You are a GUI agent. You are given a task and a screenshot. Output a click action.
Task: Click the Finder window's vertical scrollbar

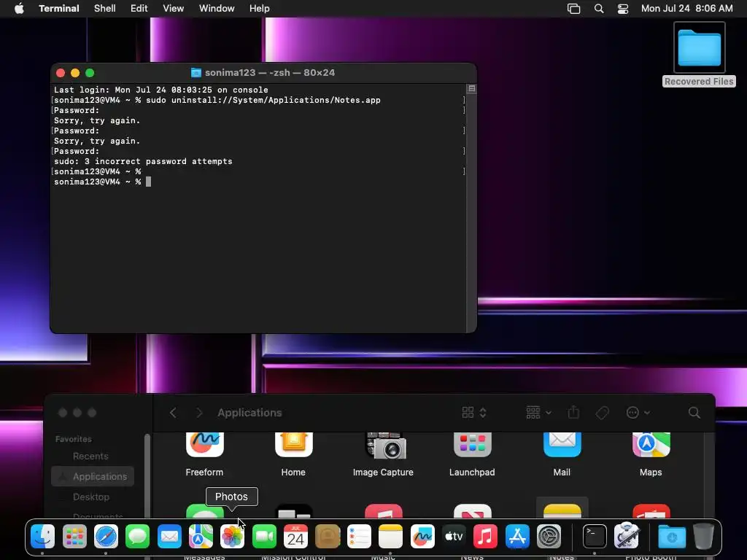(x=709, y=476)
